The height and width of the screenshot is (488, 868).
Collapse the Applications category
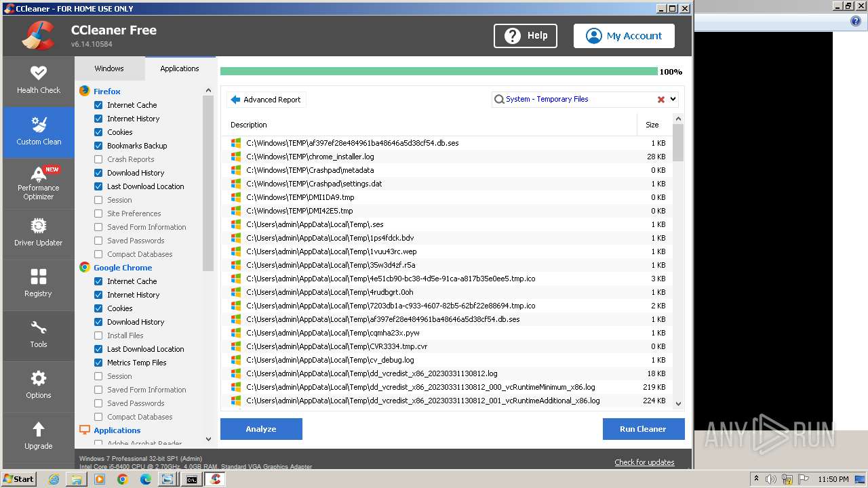click(x=117, y=430)
